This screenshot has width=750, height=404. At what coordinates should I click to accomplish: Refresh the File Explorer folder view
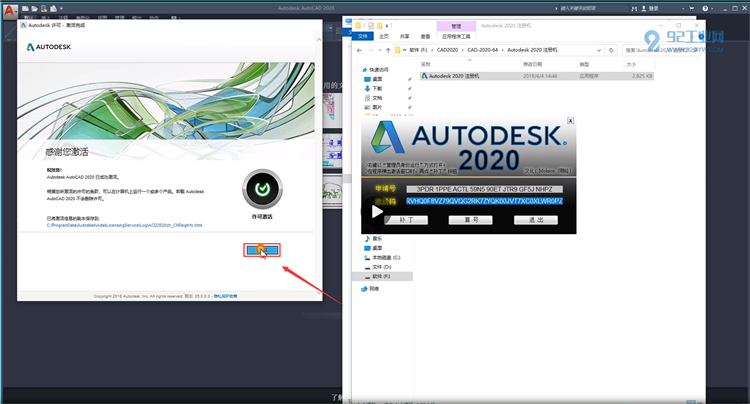[x=611, y=50]
